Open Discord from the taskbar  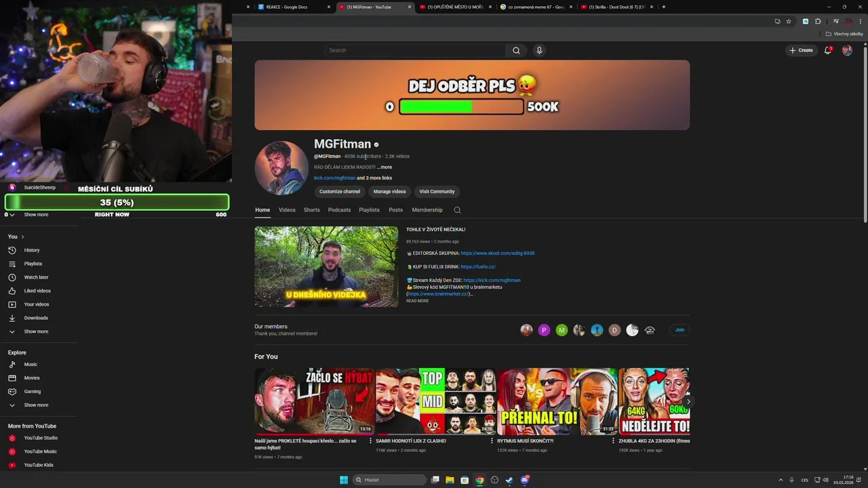click(524, 480)
